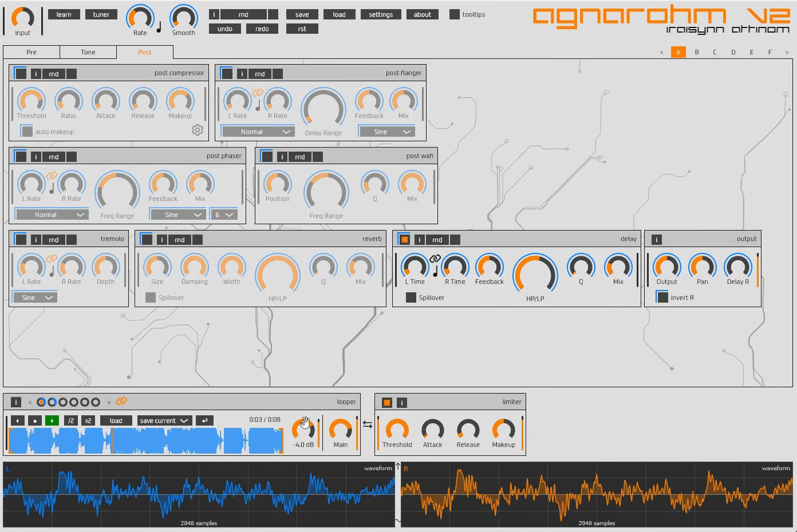The image size is (797, 532).
Task: Open the looper save current dropdown
Action: (x=164, y=420)
